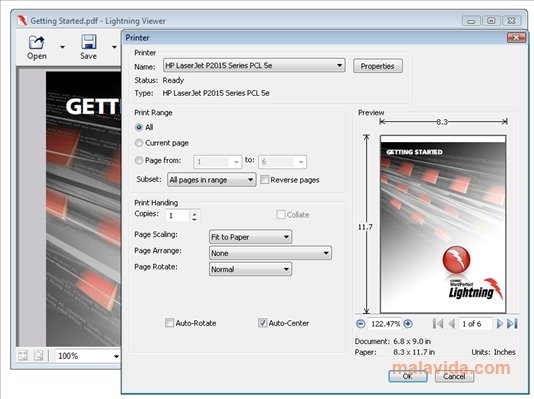This screenshot has width=534, height=399.
Task: Click the 'Units: Inches' text
Action: tap(493, 352)
